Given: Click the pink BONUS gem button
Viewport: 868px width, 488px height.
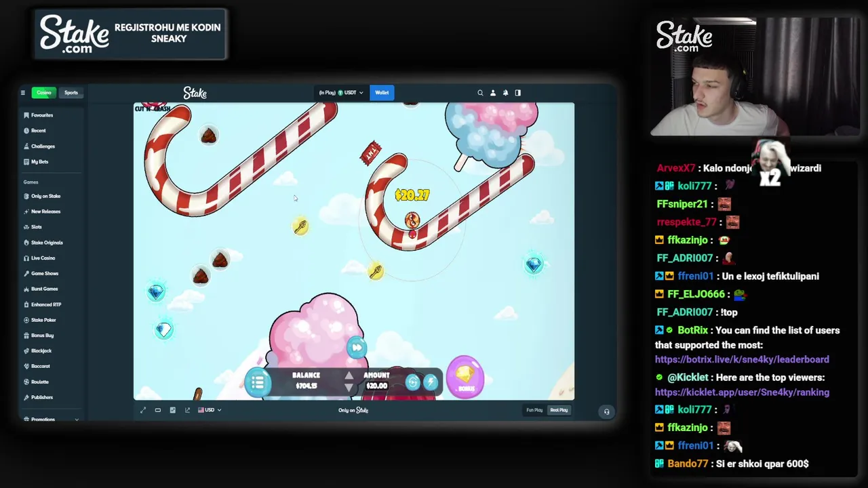Looking at the screenshot, I should [465, 377].
